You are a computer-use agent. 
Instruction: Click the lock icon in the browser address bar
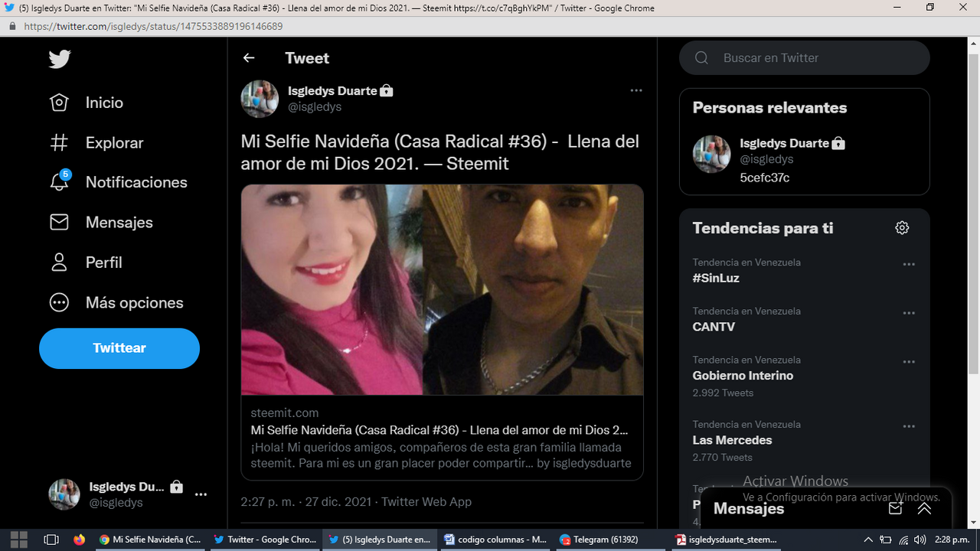[x=12, y=26]
